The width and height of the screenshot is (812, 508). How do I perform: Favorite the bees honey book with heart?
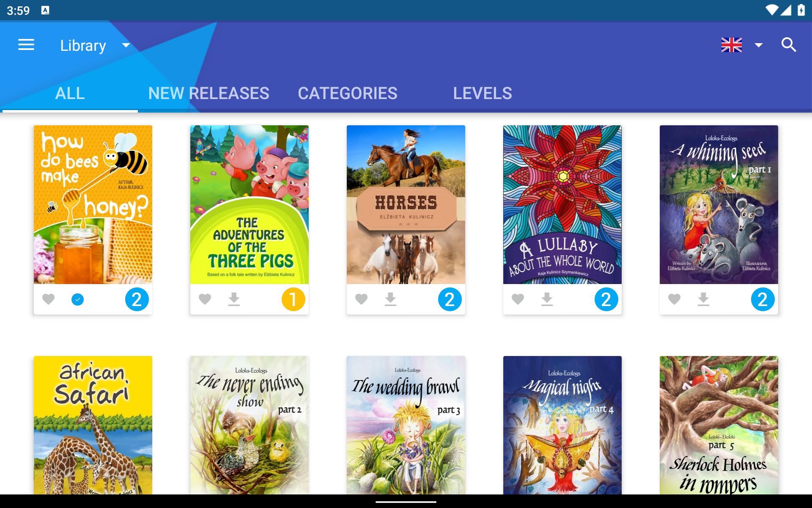pos(49,299)
